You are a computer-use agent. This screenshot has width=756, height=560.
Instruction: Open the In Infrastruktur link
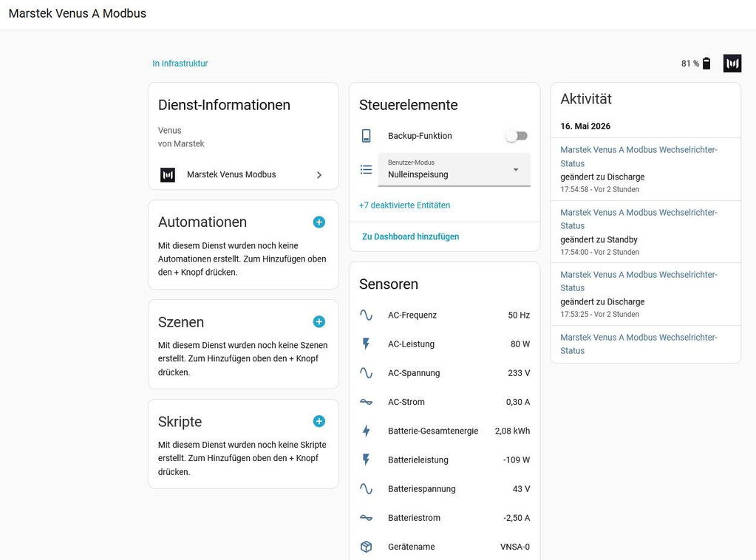[180, 64]
